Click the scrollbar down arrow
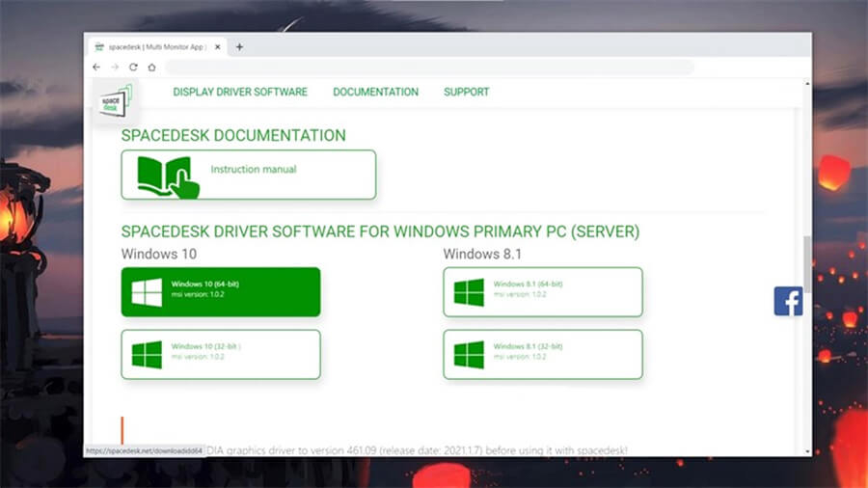This screenshot has width=868, height=488. pos(807,451)
